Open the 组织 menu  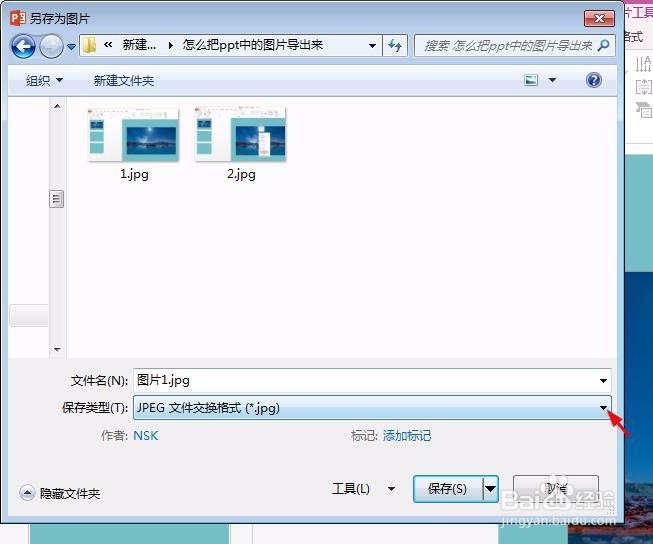(44, 80)
